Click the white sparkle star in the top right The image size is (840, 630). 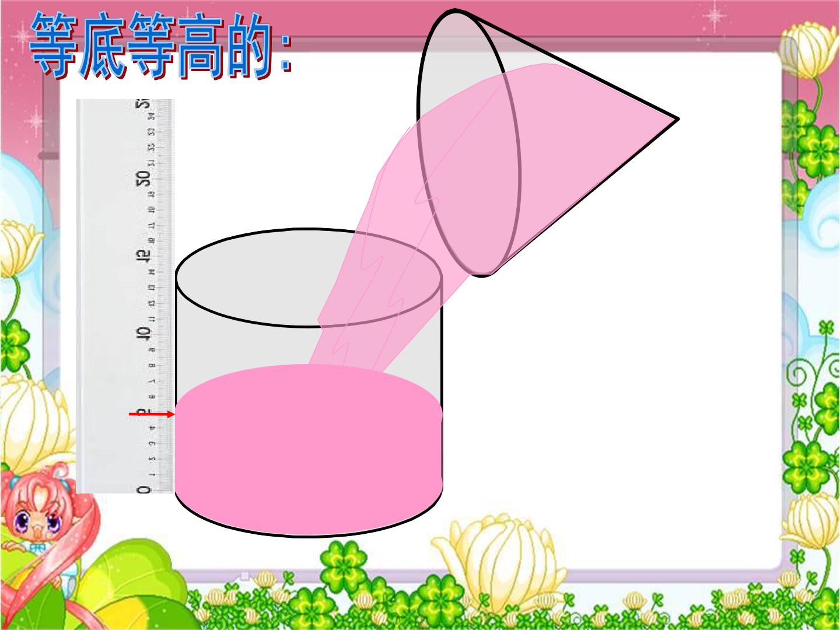click(x=712, y=16)
